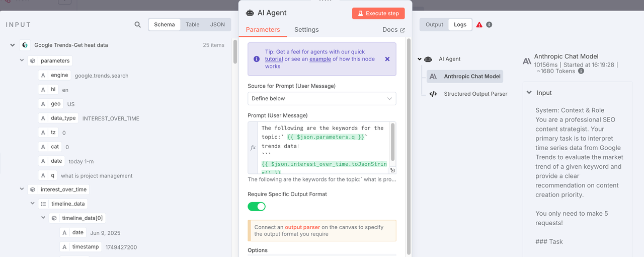Collapse the timeline_data[0] item
The height and width of the screenshot is (257, 644).
pyautogui.click(x=43, y=218)
